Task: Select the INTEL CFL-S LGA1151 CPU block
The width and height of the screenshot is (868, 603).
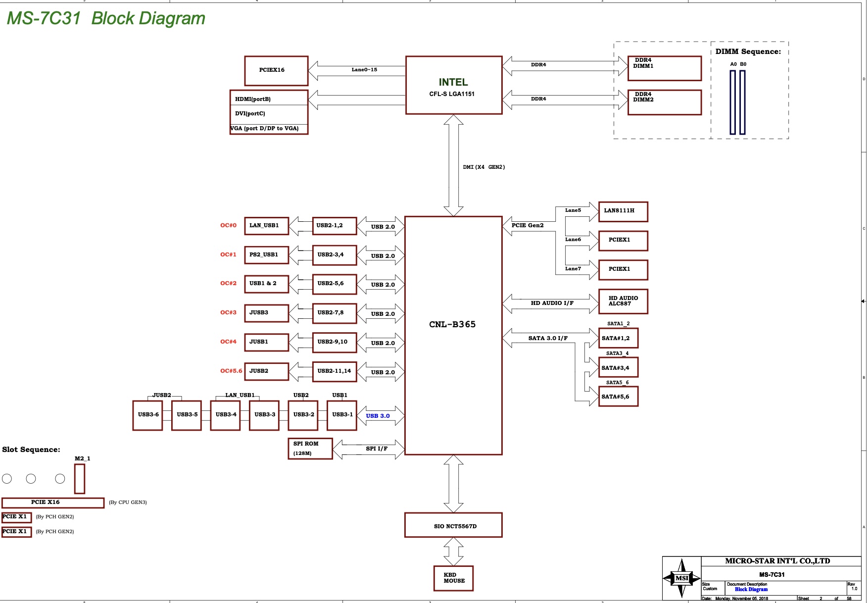Action: tap(453, 85)
